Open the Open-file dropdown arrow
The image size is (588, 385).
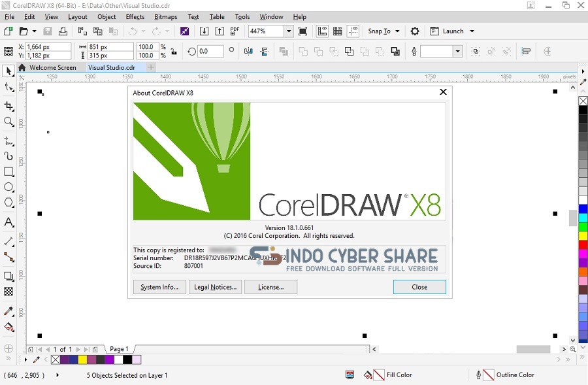click(34, 31)
